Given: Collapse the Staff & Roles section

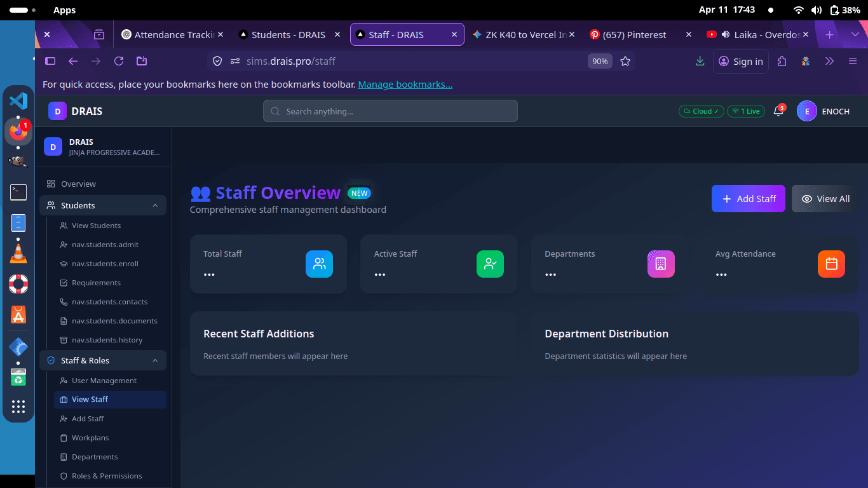Looking at the screenshot, I should click(156, 360).
